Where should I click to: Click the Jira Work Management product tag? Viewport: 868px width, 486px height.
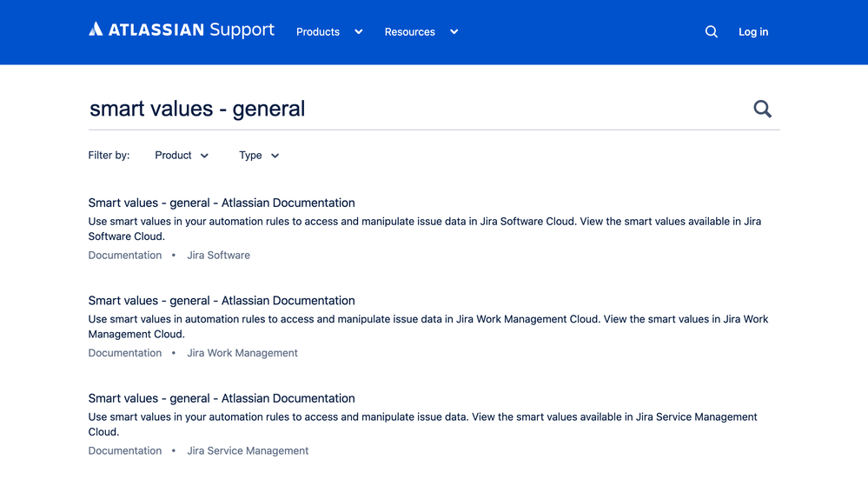pos(242,353)
